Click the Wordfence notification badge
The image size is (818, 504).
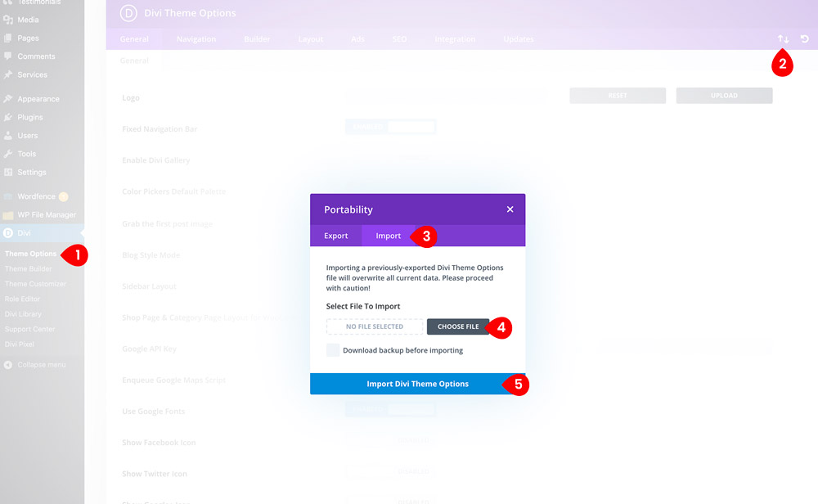coord(63,196)
